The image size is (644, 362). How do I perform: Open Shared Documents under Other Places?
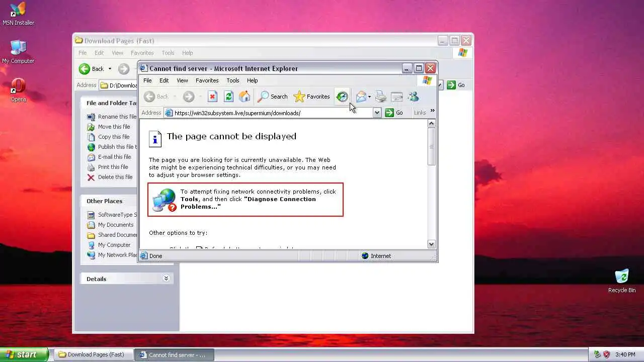pyautogui.click(x=112, y=235)
